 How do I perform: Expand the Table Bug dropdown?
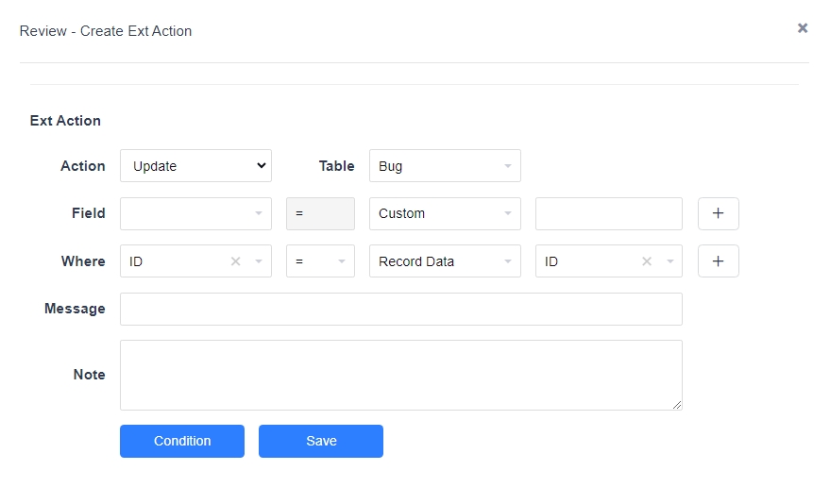pos(445,166)
